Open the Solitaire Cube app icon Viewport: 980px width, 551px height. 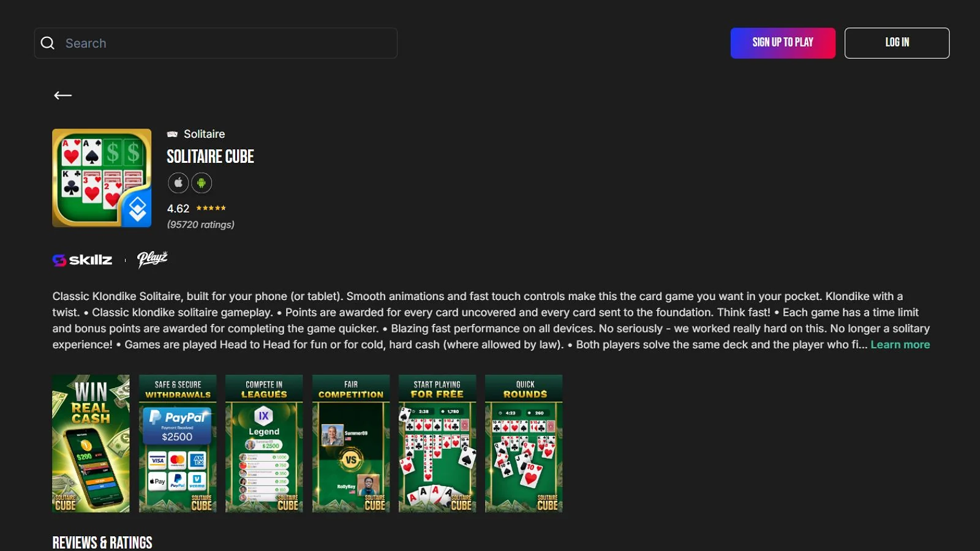(x=102, y=178)
